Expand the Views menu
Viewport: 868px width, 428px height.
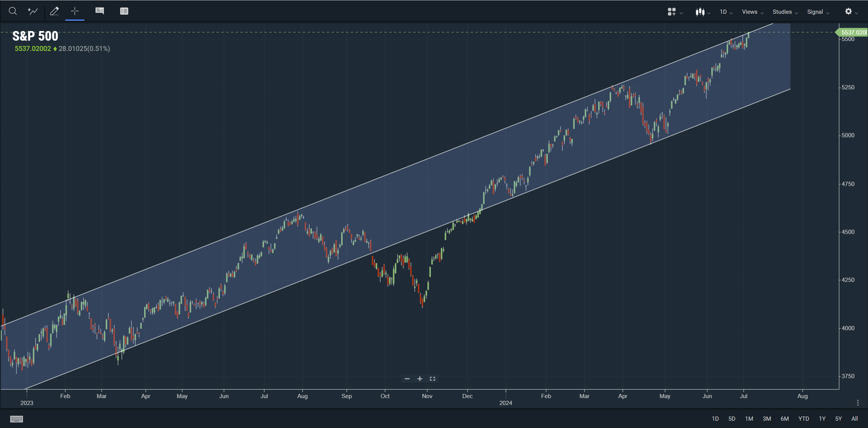tap(753, 12)
